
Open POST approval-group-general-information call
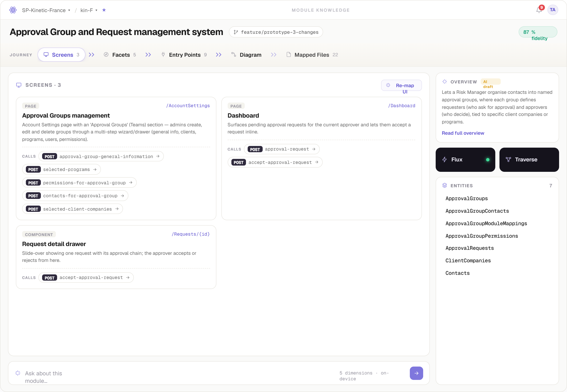coord(101,156)
